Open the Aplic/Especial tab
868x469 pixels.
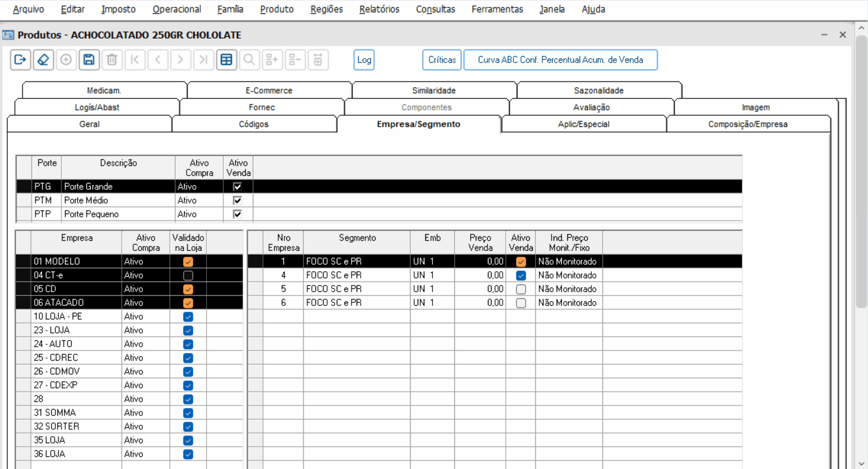[584, 124]
